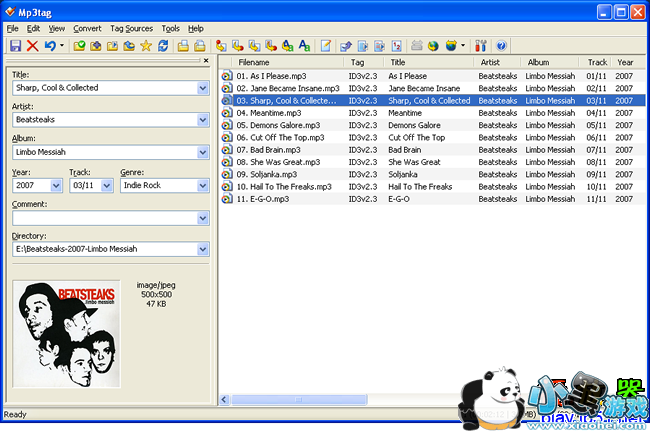
Task: Click the freedb web sources icon
Action: pos(451,46)
